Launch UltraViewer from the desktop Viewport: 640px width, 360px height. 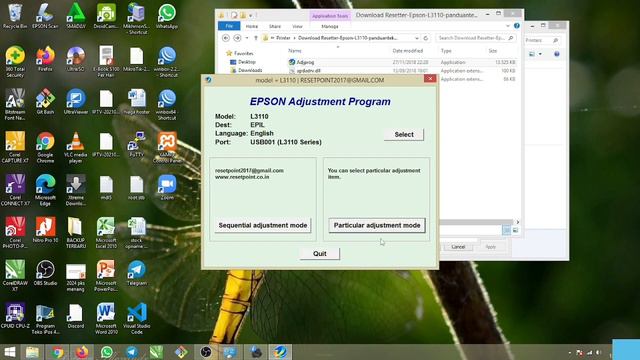[x=76, y=102]
